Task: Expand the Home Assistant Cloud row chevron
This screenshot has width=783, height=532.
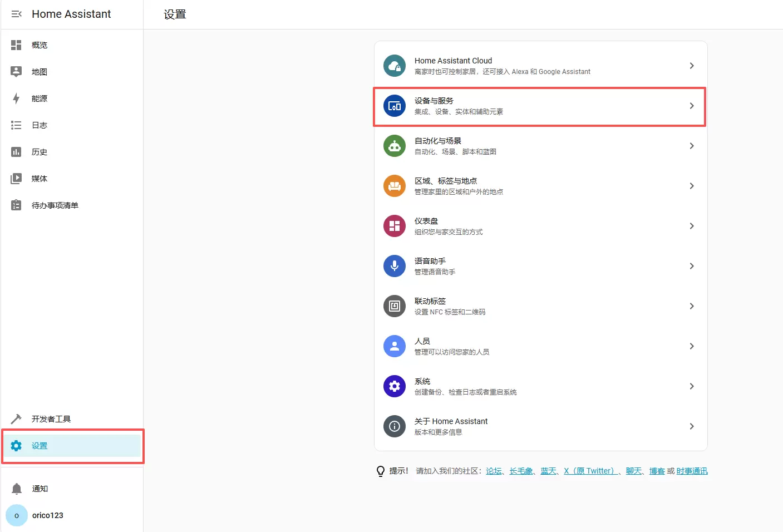Action: (x=691, y=66)
